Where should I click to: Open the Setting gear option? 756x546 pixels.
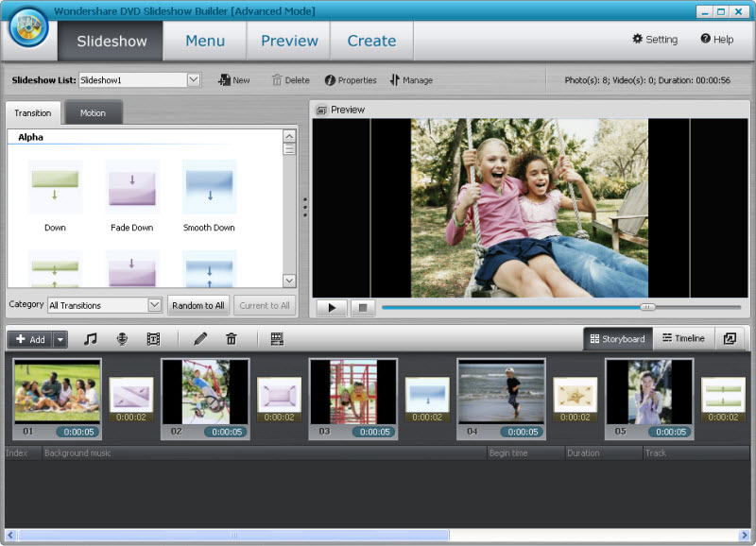[655, 40]
